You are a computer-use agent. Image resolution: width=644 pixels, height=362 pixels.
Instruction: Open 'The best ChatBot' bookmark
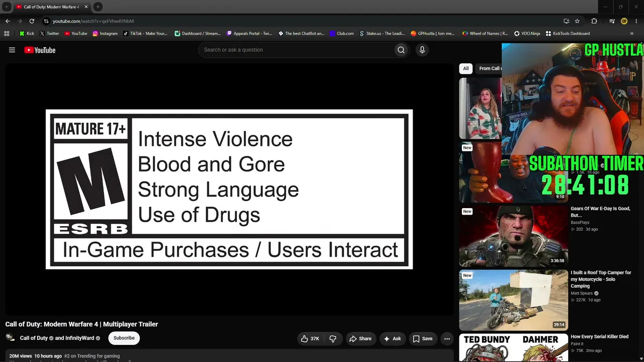pos(301,34)
